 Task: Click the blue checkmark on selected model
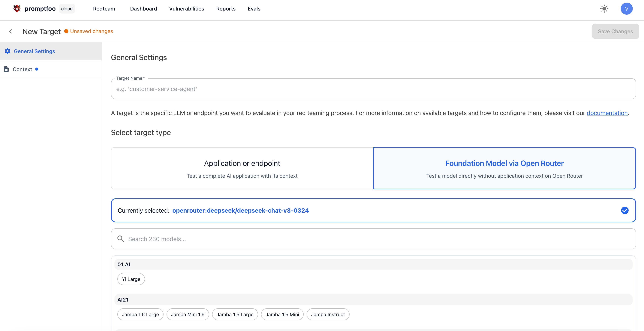624,210
